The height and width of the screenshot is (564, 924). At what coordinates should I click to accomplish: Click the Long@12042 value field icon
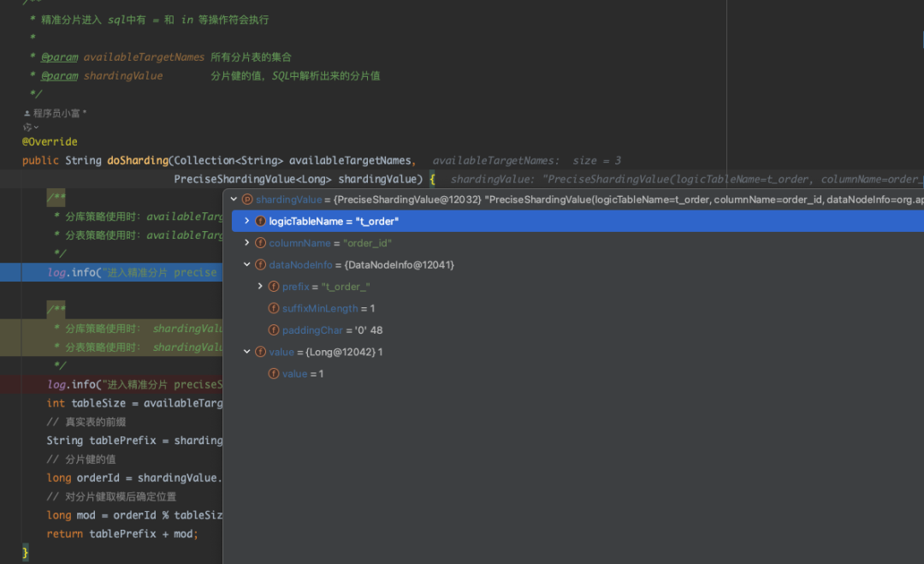click(261, 352)
